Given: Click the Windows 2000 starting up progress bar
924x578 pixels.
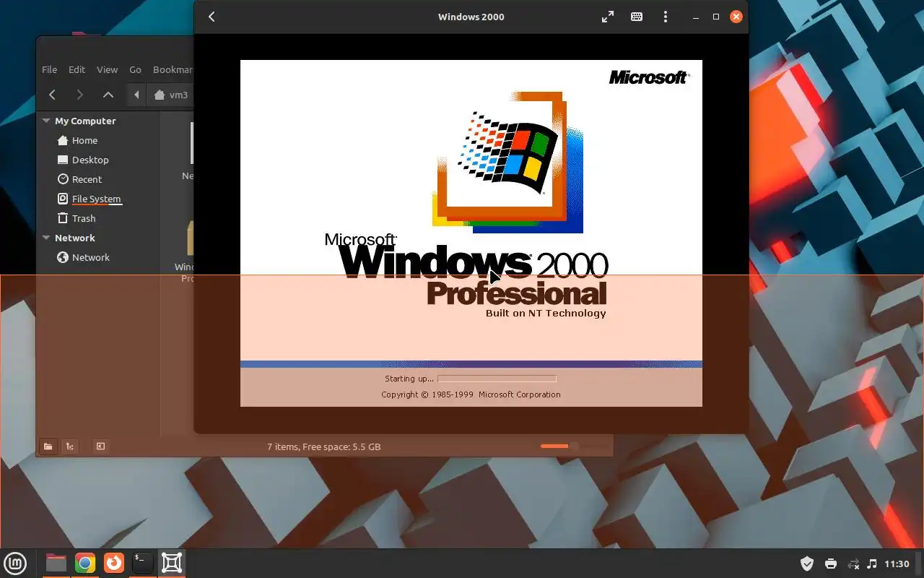Looking at the screenshot, I should click(497, 379).
